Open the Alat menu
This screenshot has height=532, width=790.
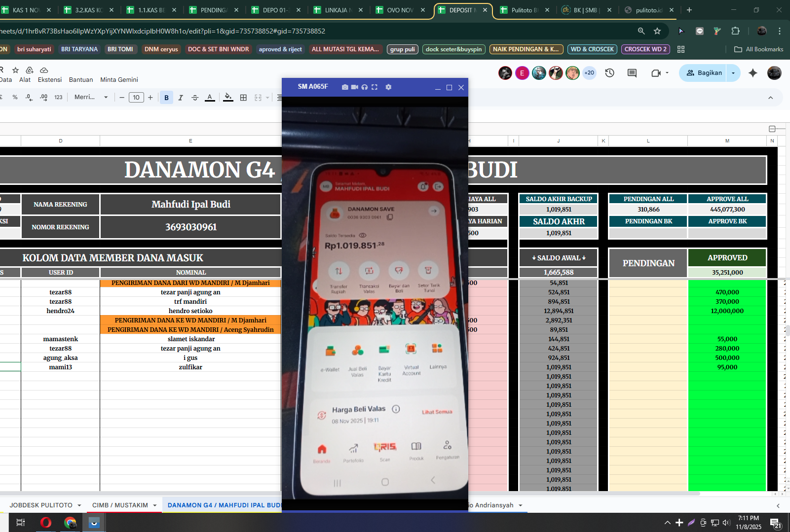[x=25, y=80]
